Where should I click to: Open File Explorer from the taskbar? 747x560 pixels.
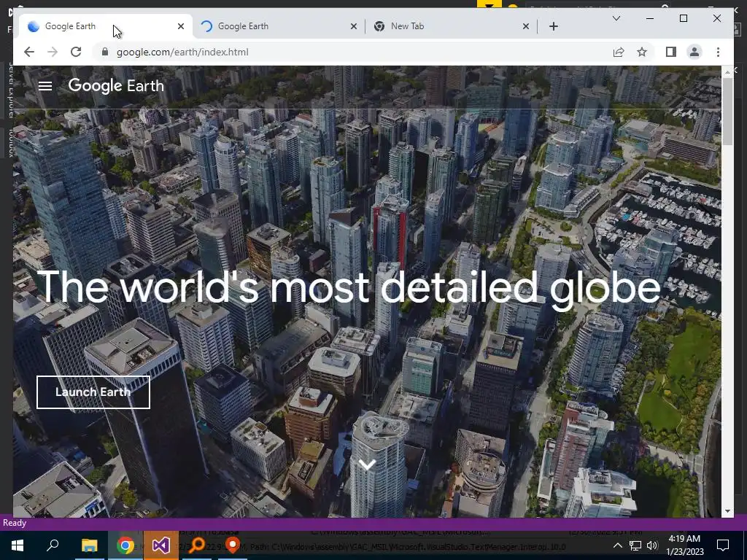pos(89,545)
